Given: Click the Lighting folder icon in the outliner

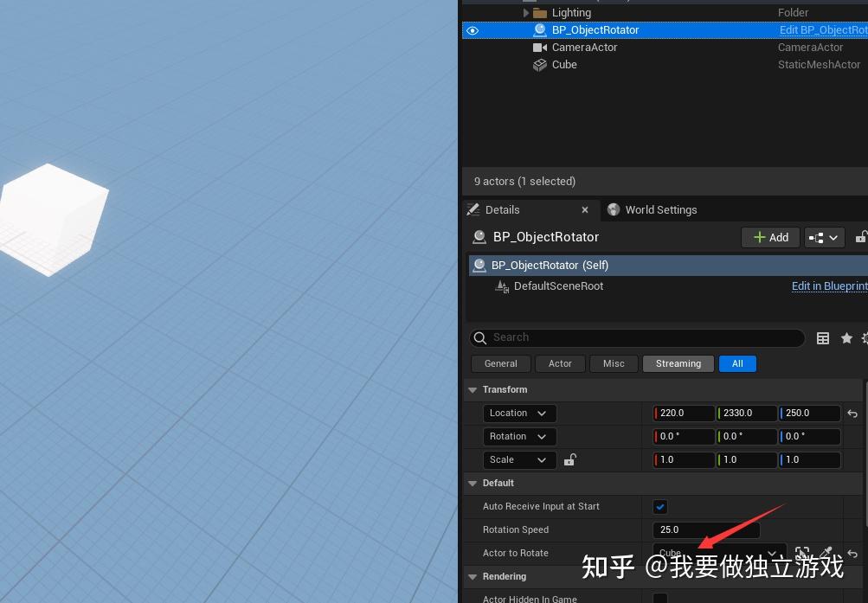Looking at the screenshot, I should [x=541, y=12].
